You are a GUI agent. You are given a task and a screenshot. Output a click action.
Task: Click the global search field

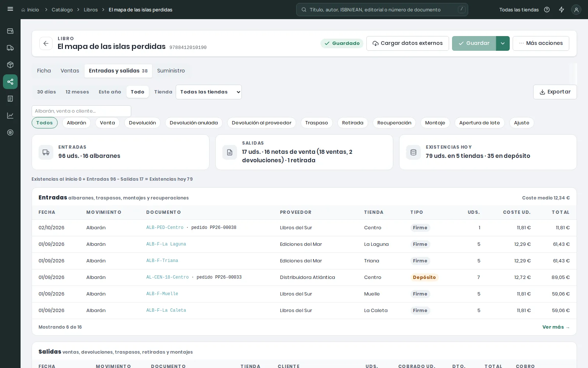(x=382, y=10)
